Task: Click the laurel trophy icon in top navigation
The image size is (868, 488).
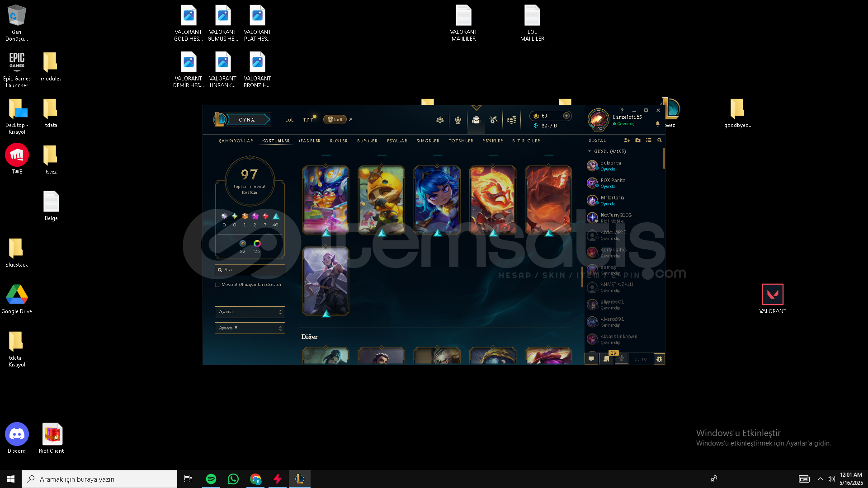Action: tap(458, 120)
